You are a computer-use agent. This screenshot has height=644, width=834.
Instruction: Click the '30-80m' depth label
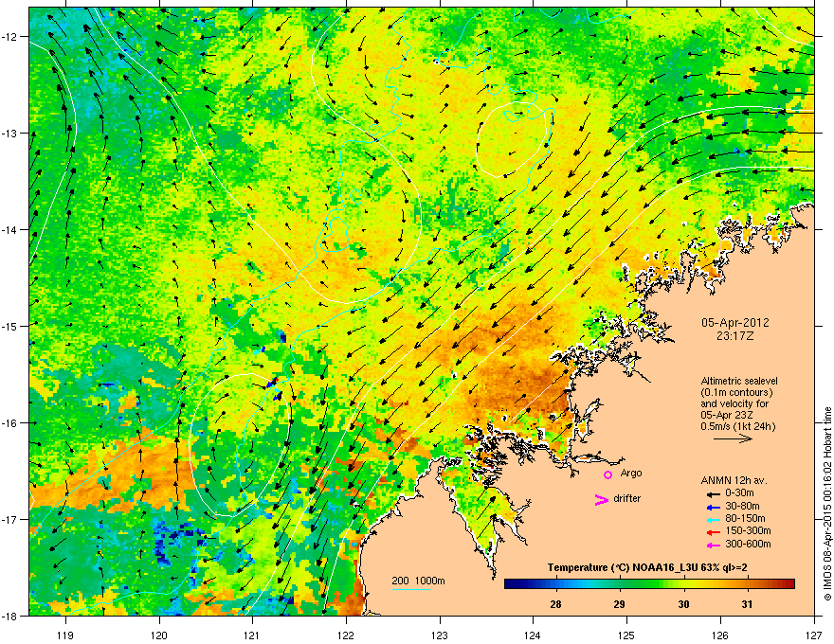click(742, 506)
